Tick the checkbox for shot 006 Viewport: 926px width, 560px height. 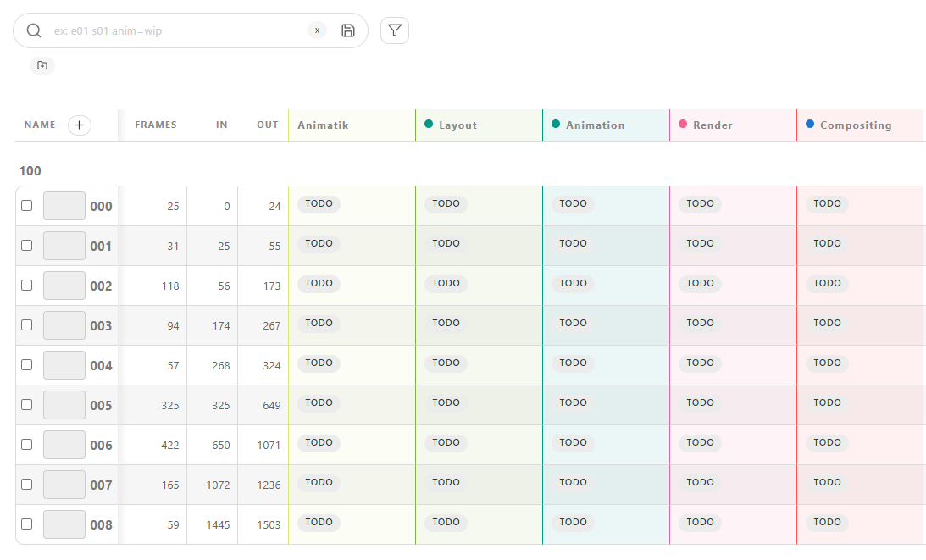(x=26, y=444)
